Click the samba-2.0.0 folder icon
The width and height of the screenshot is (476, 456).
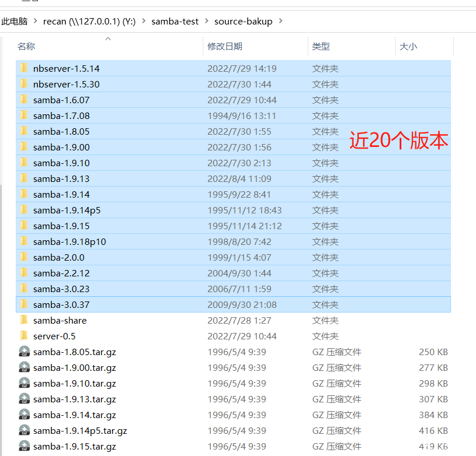click(24, 258)
